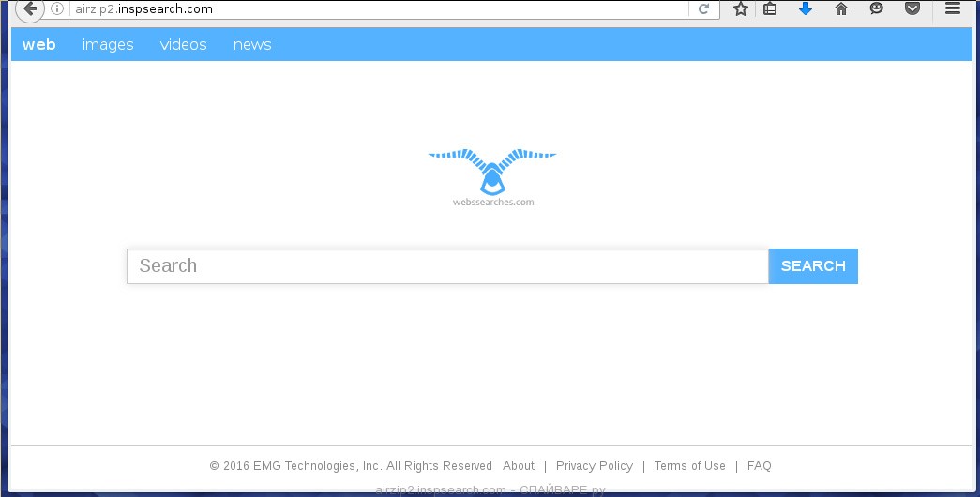The height and width of the screenshot is (497, 980).
Task: Go to the browser home page icon
Action: pyautogui.click(x=841, y=8)
